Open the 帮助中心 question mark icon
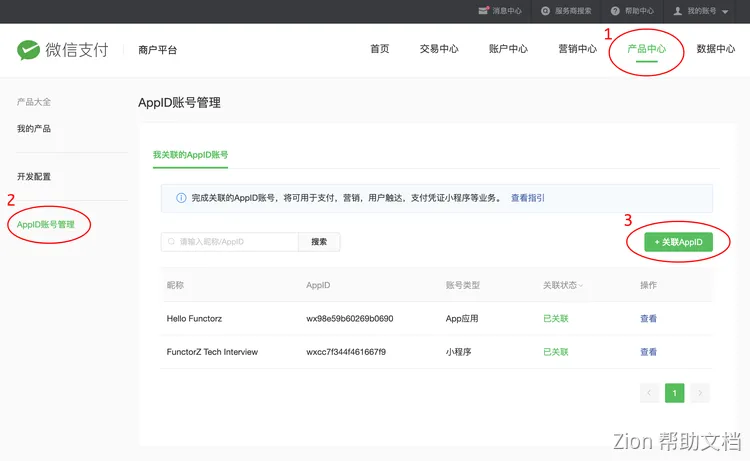750x461 pixels. pyautogui.click(x=615, y=11)
